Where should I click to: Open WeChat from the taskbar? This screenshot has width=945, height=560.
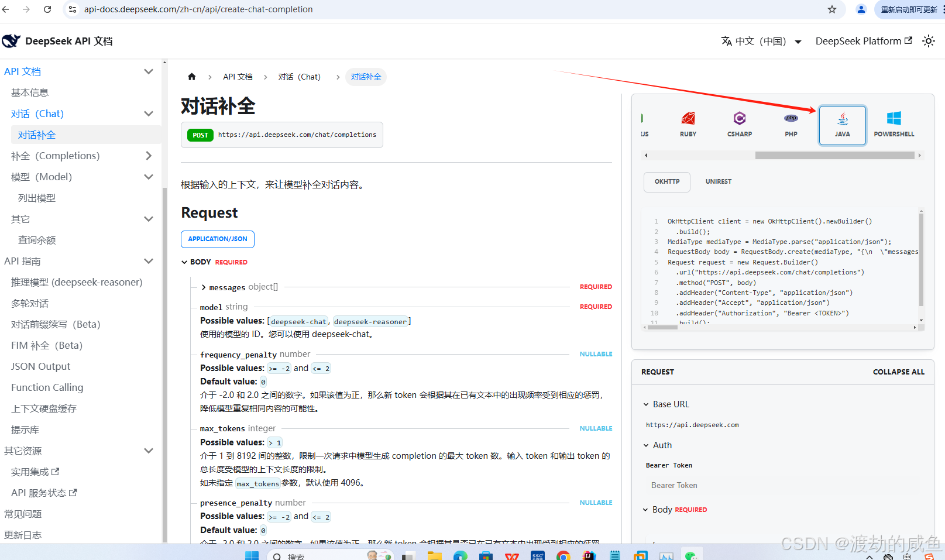click(692, 555)
